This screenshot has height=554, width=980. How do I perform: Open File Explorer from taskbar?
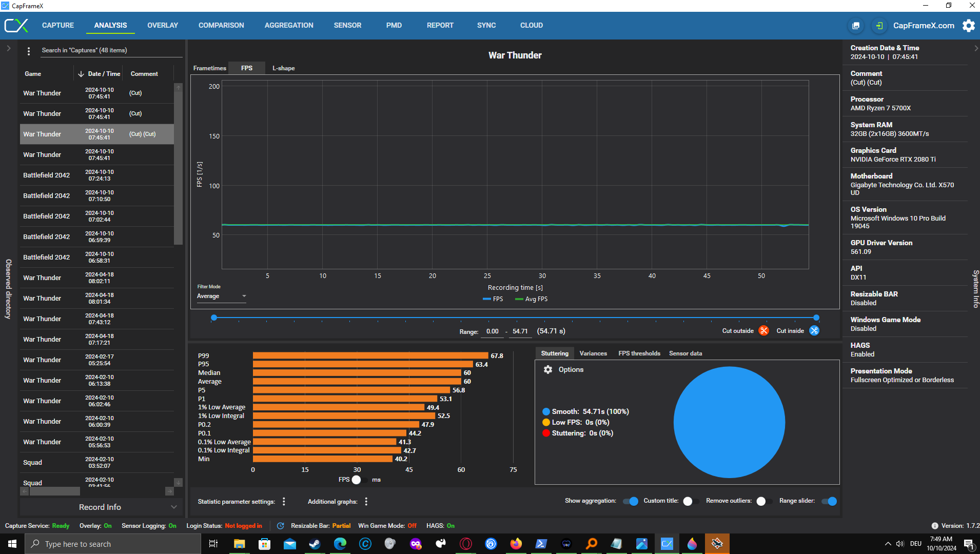(x=239, y=544)
